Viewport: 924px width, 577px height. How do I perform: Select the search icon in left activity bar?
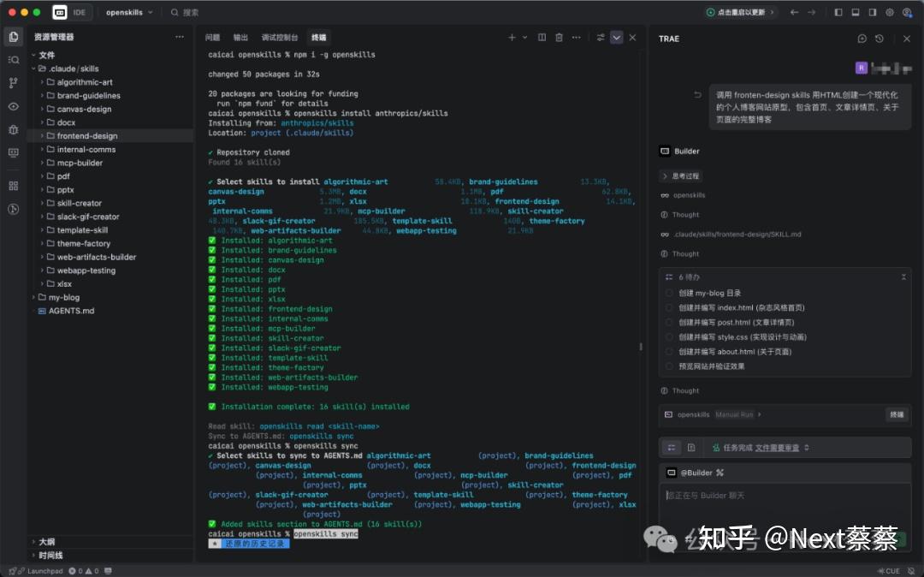click(12, 60)
